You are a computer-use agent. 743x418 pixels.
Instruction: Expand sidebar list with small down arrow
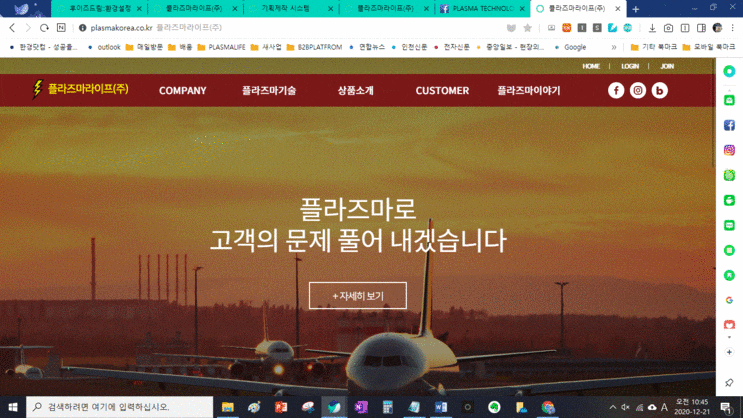point(729,337)
